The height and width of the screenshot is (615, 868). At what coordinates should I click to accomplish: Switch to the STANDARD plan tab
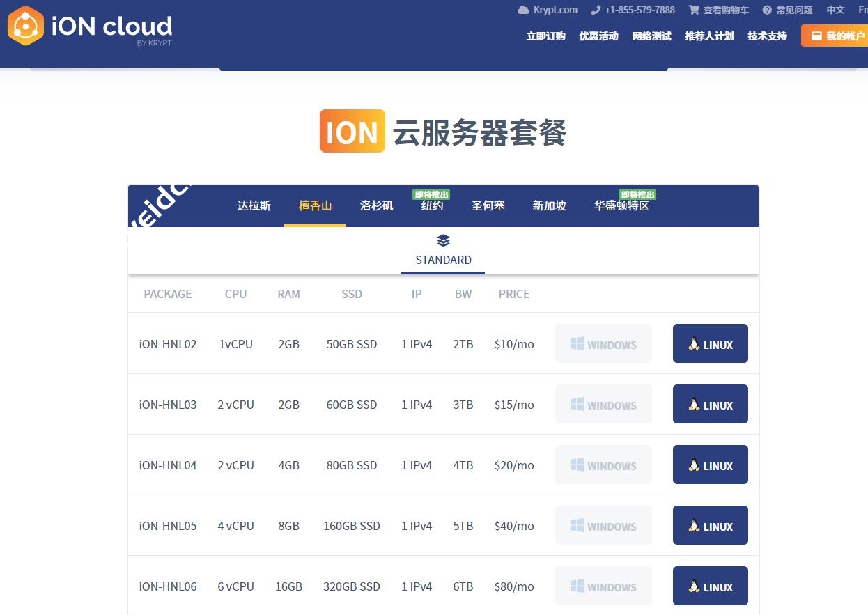(x=443, y=260)
